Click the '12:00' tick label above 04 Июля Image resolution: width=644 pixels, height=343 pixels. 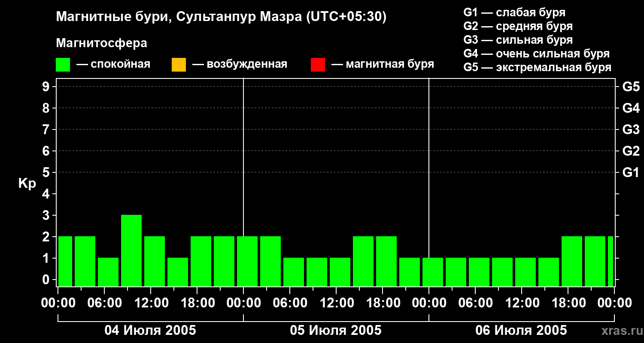pos(151,303)
